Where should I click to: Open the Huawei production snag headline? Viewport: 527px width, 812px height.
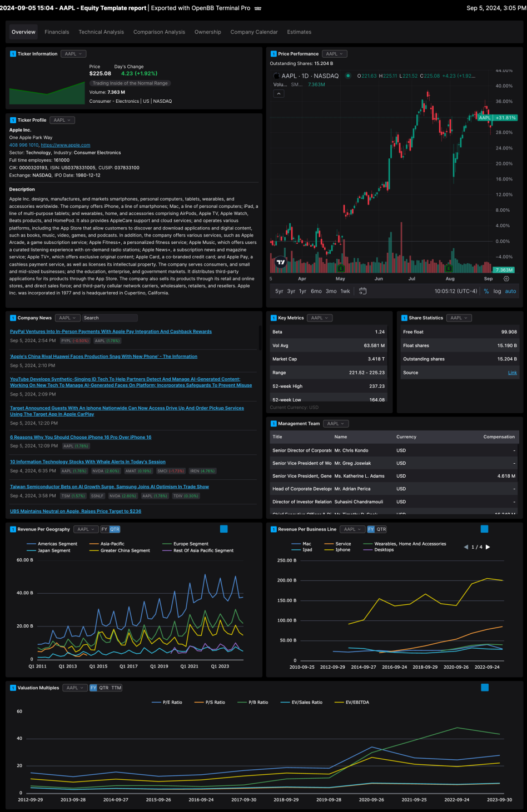click(103, 357)
